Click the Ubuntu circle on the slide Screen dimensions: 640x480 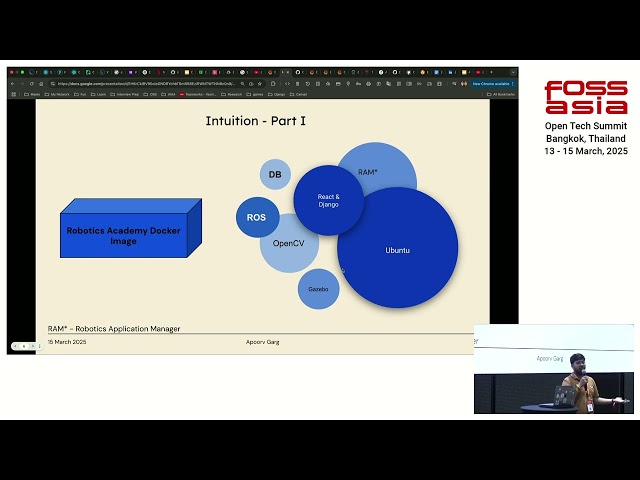tap(398, 248)
